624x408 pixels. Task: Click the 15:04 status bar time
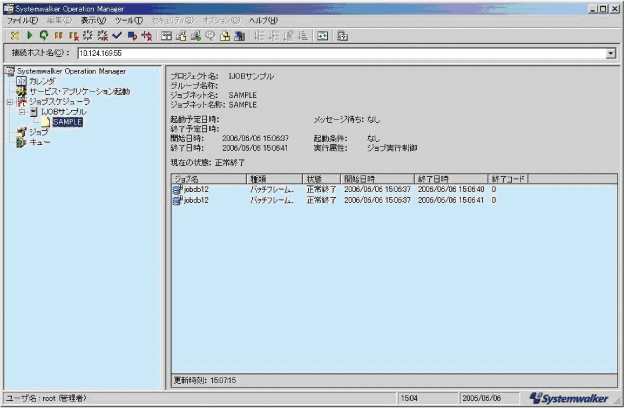pos(409,398)
